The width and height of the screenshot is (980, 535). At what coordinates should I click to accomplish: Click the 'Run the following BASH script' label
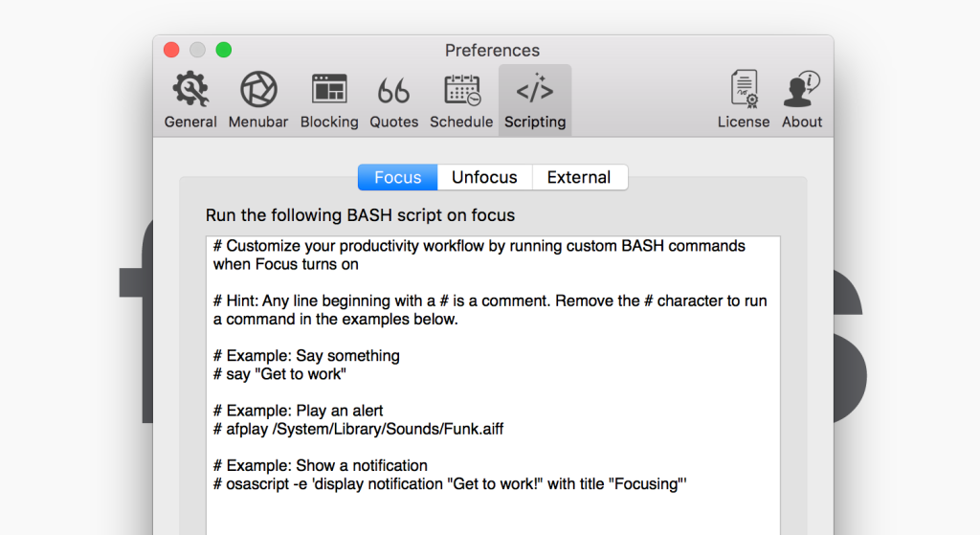(x=360, y=215)
